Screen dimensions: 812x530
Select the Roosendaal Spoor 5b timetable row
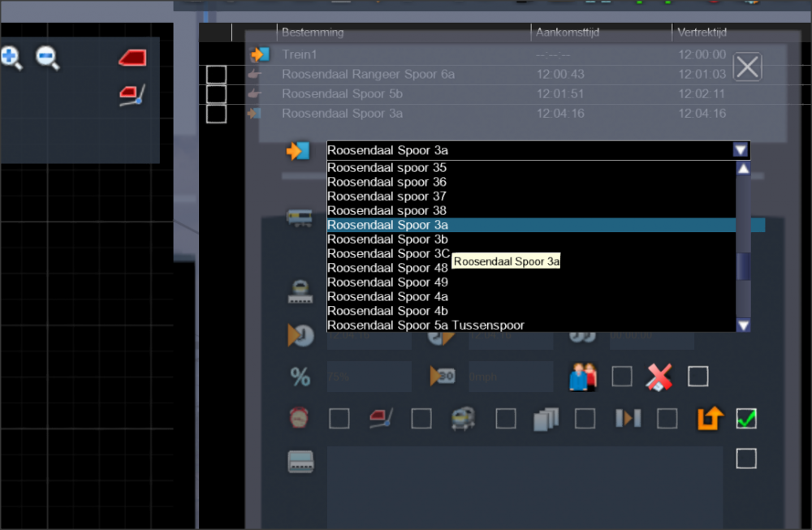pos(342,94)
